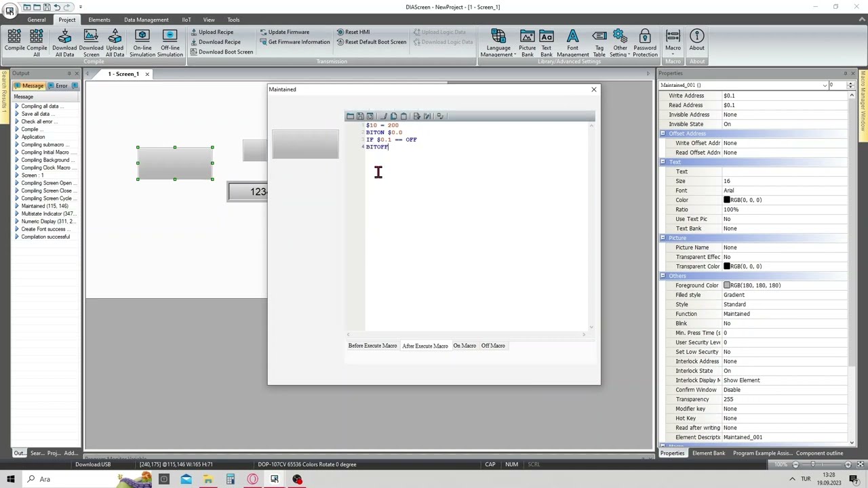Click Get Firmware Information button
The width and height of the screenshot is (868, 488).
[295, 42]
